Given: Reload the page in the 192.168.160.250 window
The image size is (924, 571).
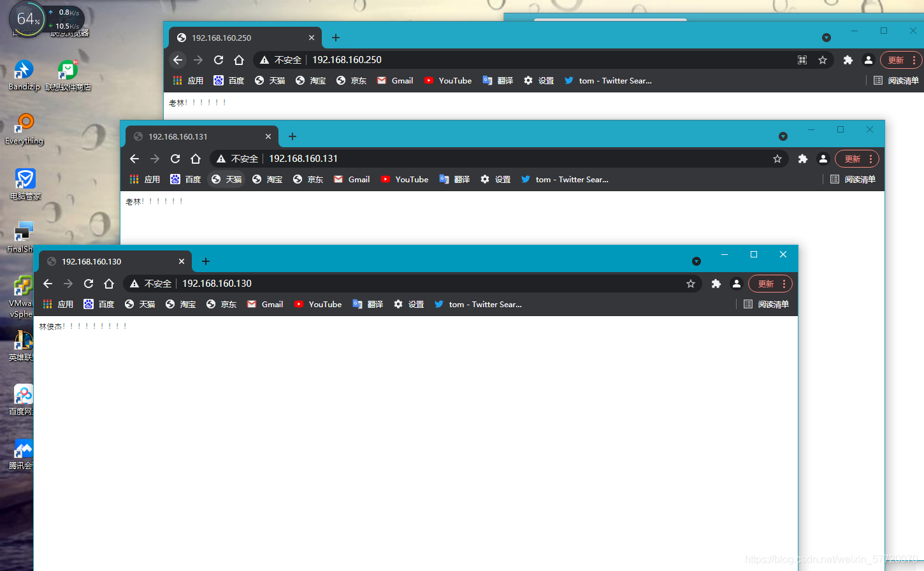Looking at the screenshot, I should [219, 60].
